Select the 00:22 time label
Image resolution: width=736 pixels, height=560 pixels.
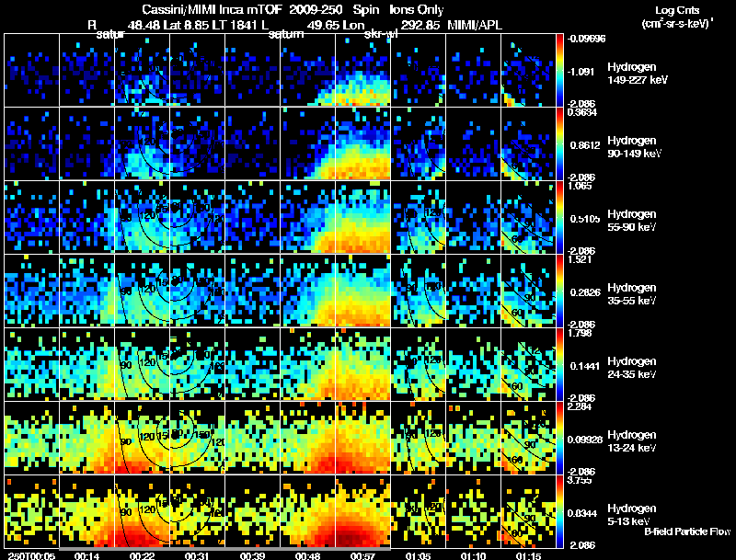tap(142, 555)
